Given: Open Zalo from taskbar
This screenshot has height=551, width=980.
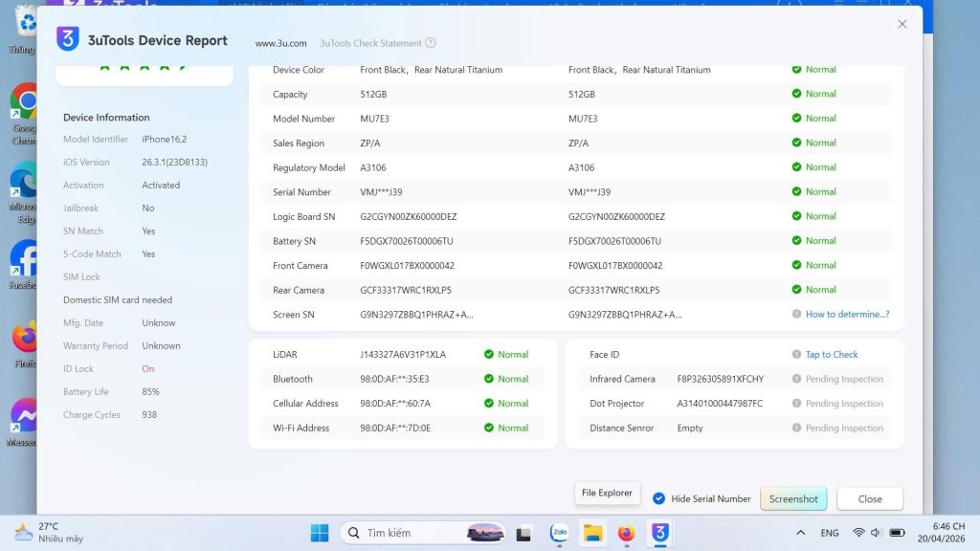Looking at the screenshot, I should point(559,533).
